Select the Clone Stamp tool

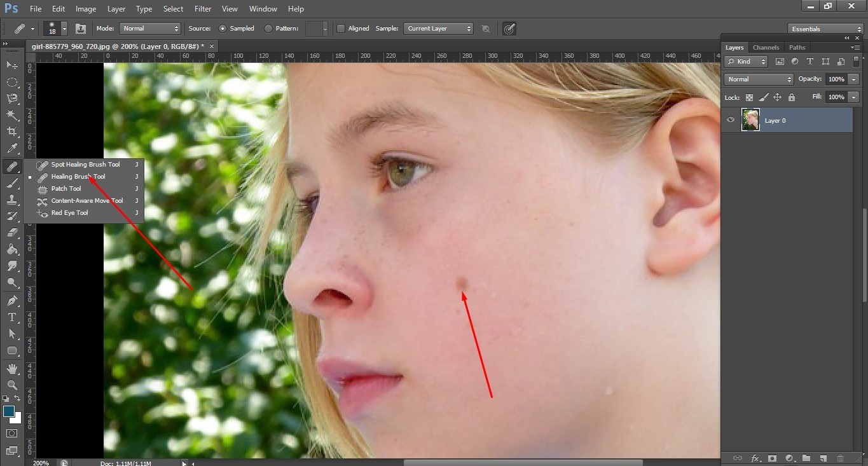coord(12,200)
